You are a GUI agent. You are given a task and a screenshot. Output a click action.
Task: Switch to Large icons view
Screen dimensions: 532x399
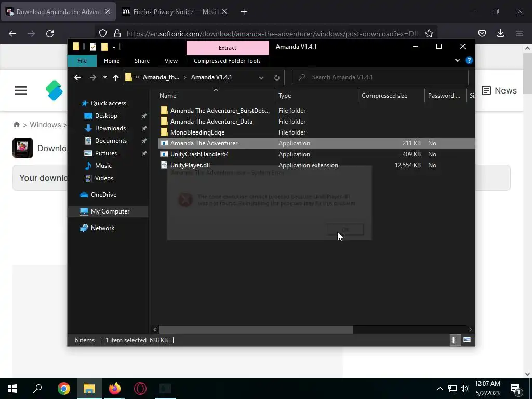467,340
